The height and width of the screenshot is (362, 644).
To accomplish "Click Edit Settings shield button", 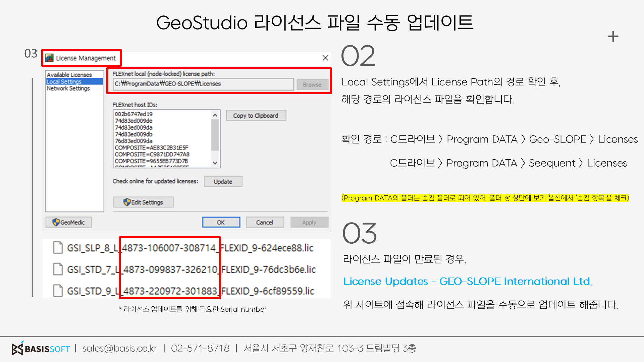I will (143, 202).
